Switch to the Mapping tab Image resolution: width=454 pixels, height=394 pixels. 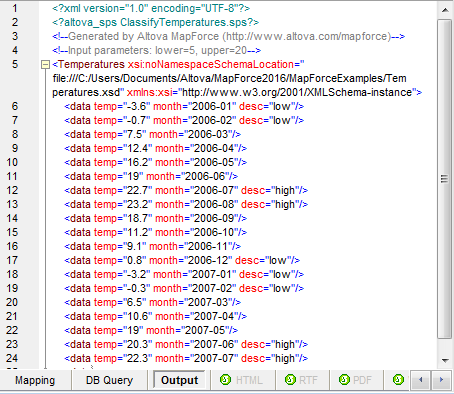pyautogui.click(x=35, y=380)
